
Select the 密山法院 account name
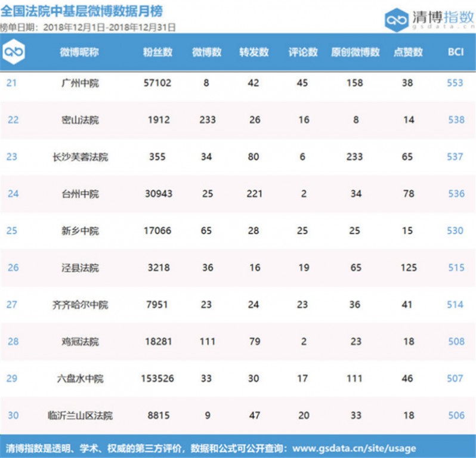point(80,120)
